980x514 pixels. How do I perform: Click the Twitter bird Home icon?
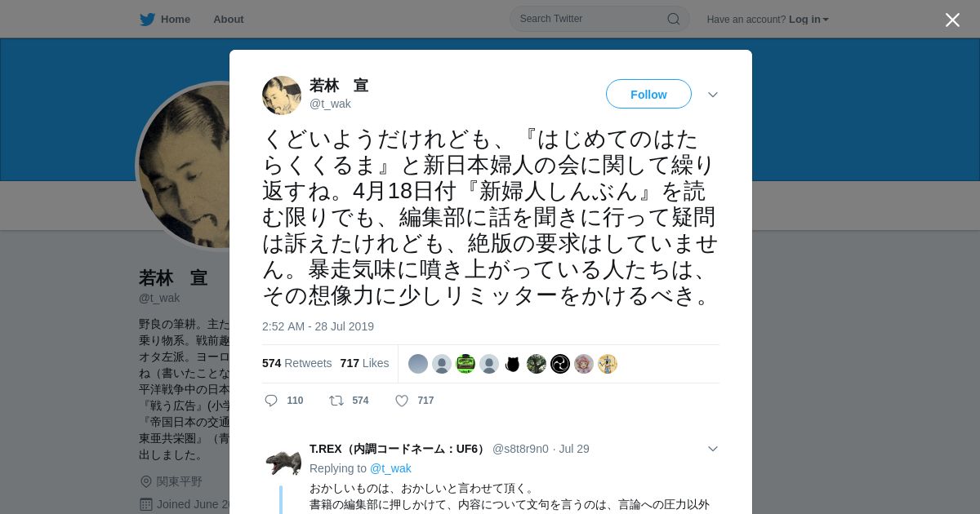tap(147, 19)
